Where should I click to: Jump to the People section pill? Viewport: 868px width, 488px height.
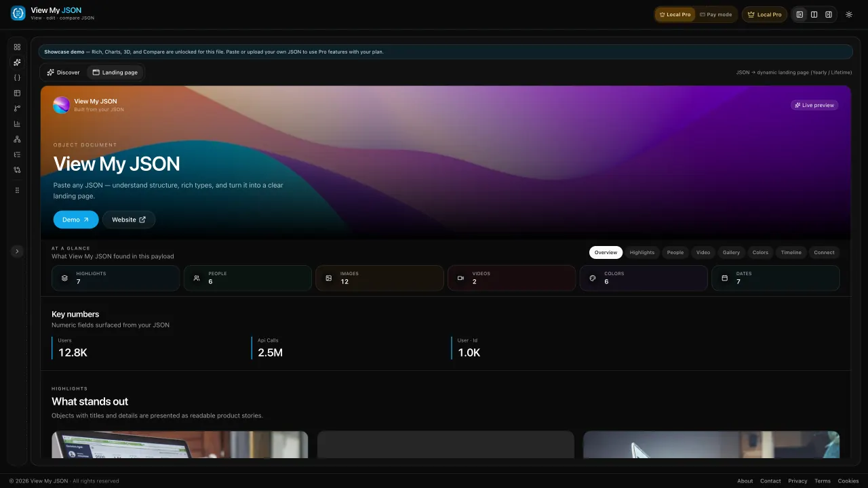[x=675, y=252]
